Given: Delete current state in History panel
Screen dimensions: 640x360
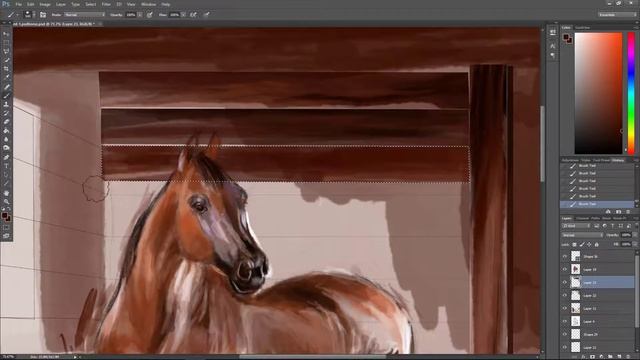Looking at the screenshot, I should [628, 211].
